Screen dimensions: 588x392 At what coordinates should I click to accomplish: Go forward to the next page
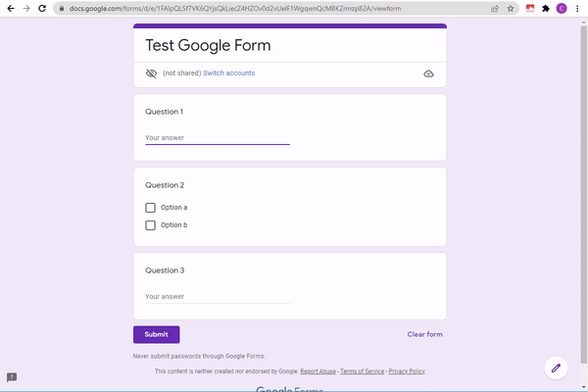coord(26,8)
